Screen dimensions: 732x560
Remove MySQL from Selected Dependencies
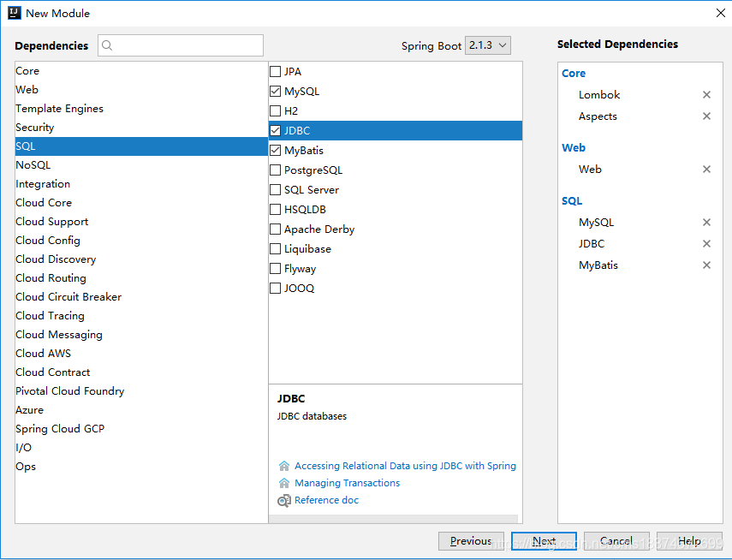706,222
